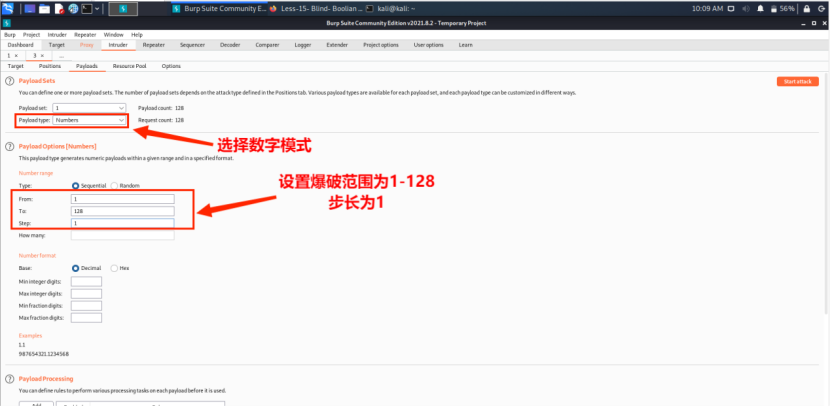
Task: Switch to Firefox Less-15 taskbar window
Action: (316, 8)
